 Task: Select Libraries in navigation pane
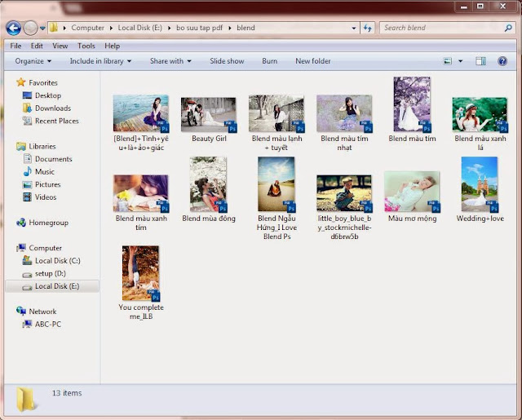click(42, 147)
